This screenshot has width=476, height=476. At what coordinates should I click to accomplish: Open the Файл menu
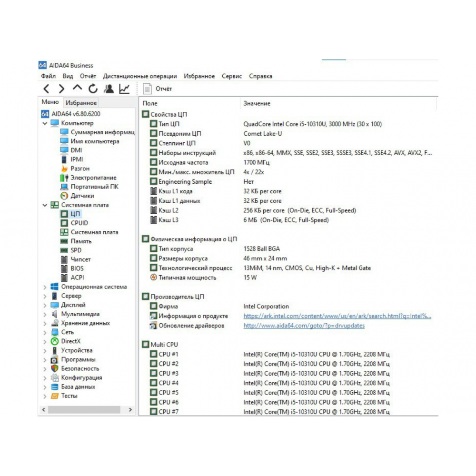tap(49, 76)
